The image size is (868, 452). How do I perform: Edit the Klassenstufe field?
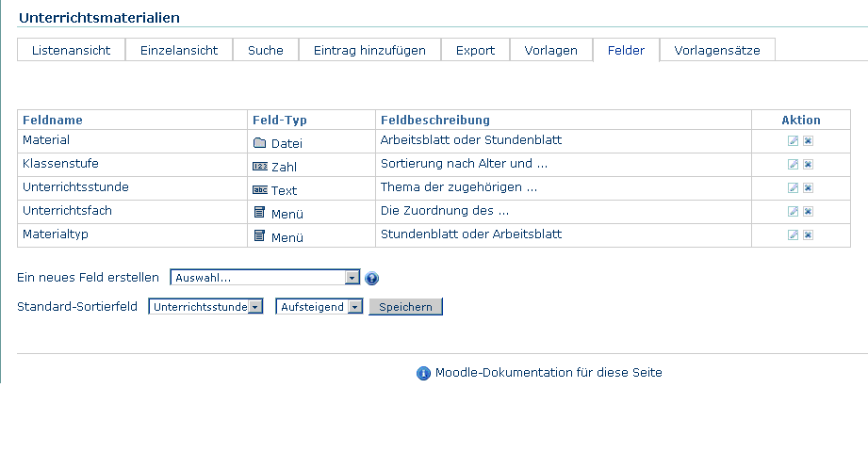[x=793, y=165]
